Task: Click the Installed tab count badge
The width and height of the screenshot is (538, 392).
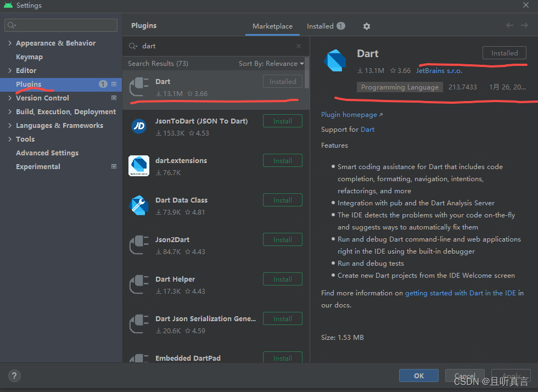Action: 341,26
